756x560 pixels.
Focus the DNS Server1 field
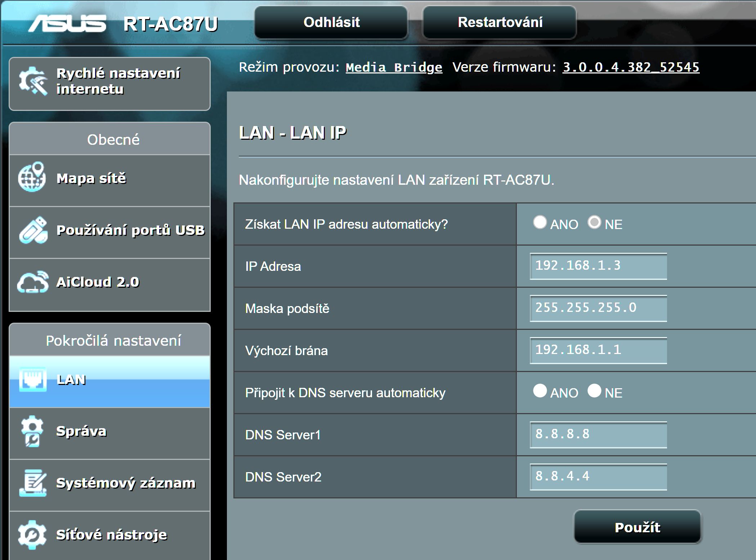[598, 435]
